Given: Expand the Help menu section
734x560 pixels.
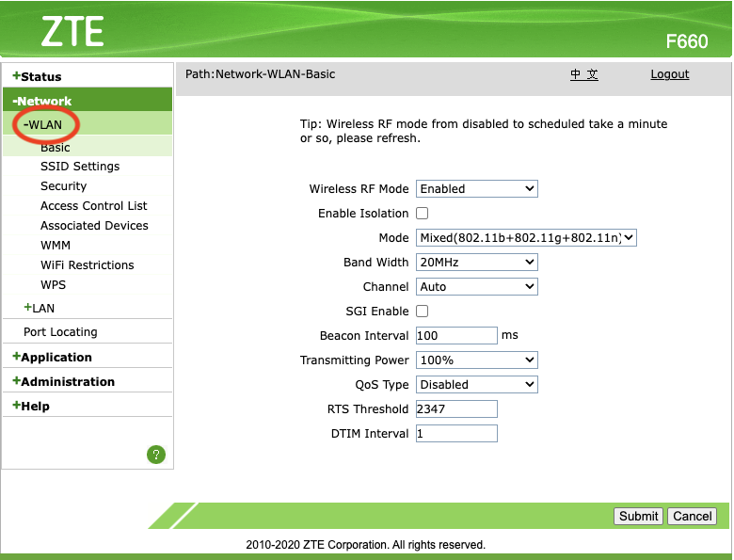Looking at the screenshot, I should [31, 406].
